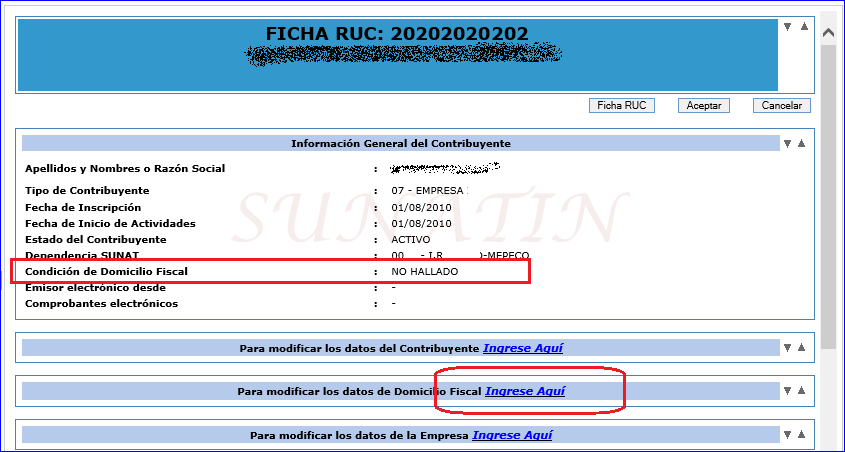Screen dimensions: 845x452
Task: Collapse the FICHA RUC header panel with up arrow
Action: coord(801,27)
